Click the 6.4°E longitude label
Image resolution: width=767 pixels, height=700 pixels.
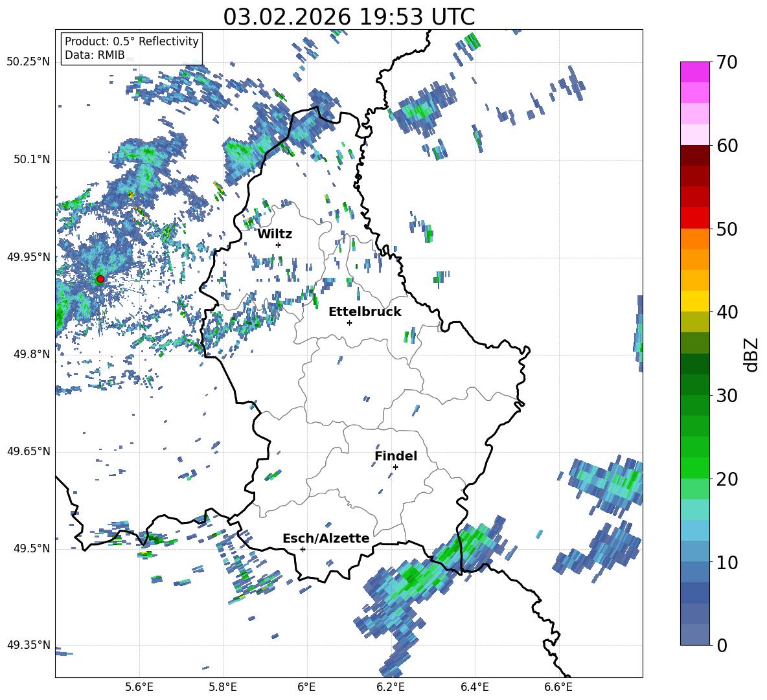tap(474, 687)
